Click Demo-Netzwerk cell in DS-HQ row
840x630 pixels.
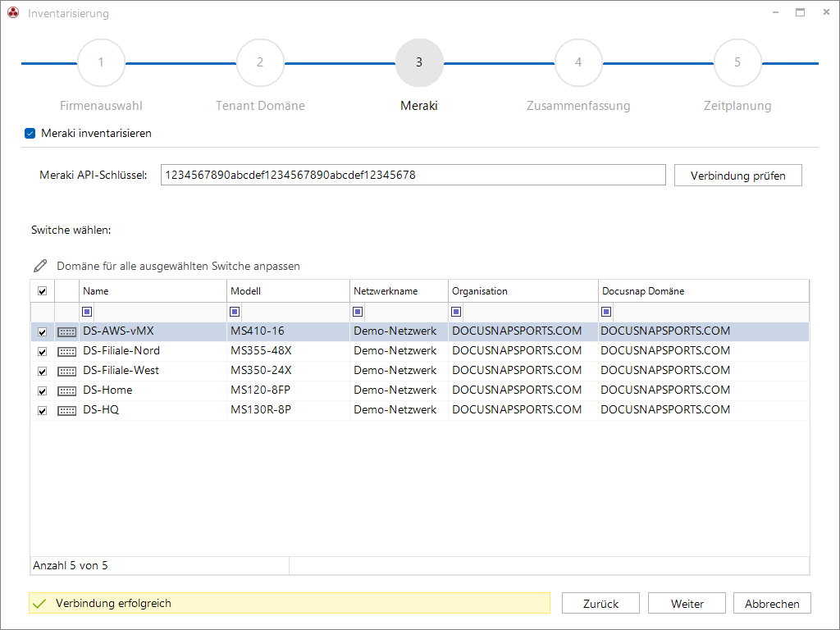point(399,410)
